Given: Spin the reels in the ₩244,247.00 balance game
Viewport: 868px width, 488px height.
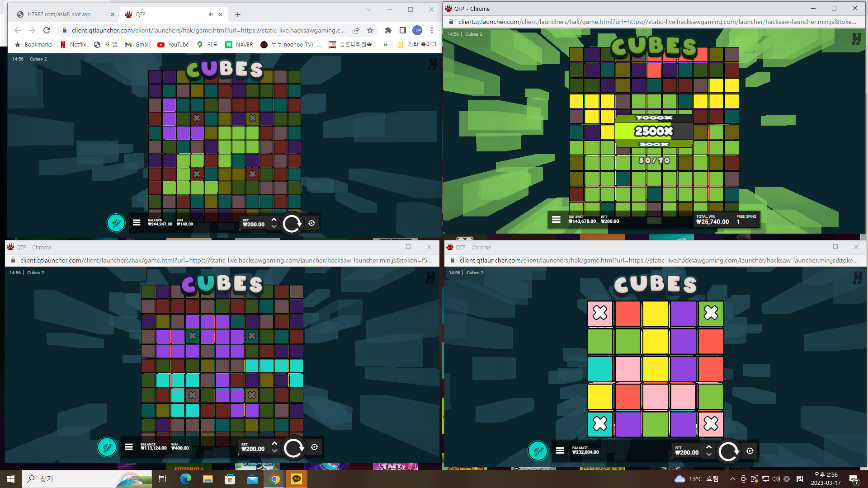Looking at the screenshot, I should click(x=292, y=223).
